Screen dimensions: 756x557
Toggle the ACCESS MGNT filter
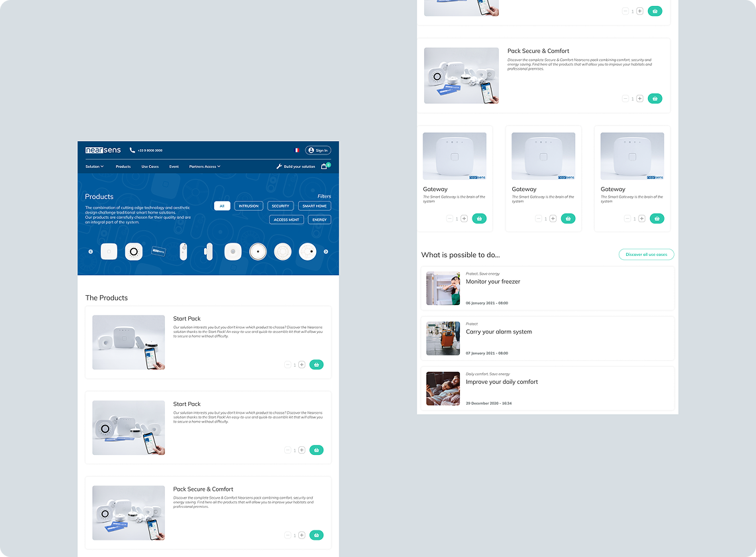point(286,219)
